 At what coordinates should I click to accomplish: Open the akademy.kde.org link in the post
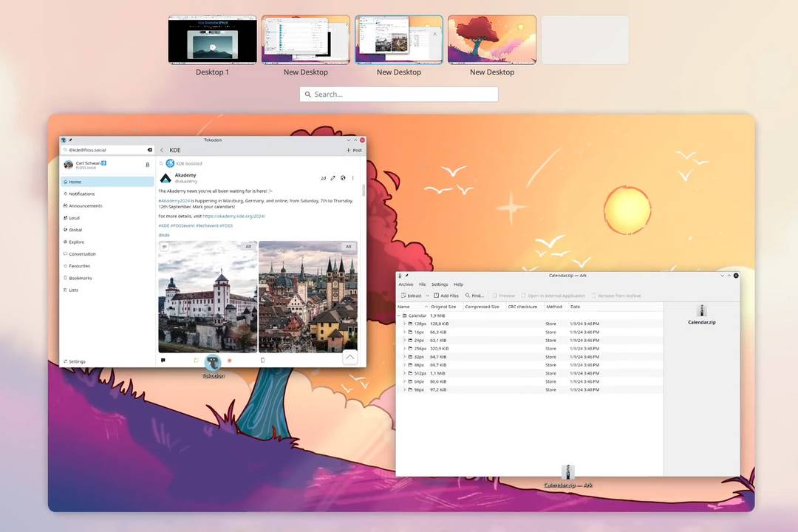[x=233, y=216]
